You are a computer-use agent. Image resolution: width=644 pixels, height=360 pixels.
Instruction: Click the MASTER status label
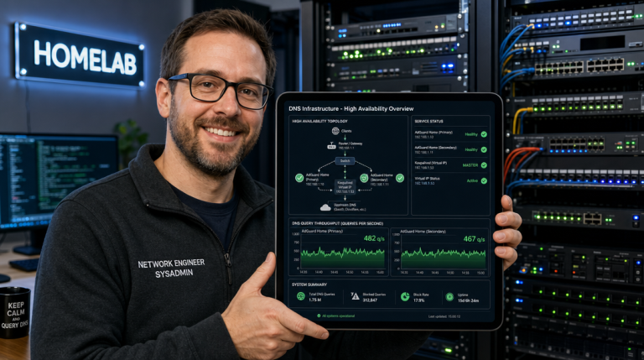coord(470,165)
